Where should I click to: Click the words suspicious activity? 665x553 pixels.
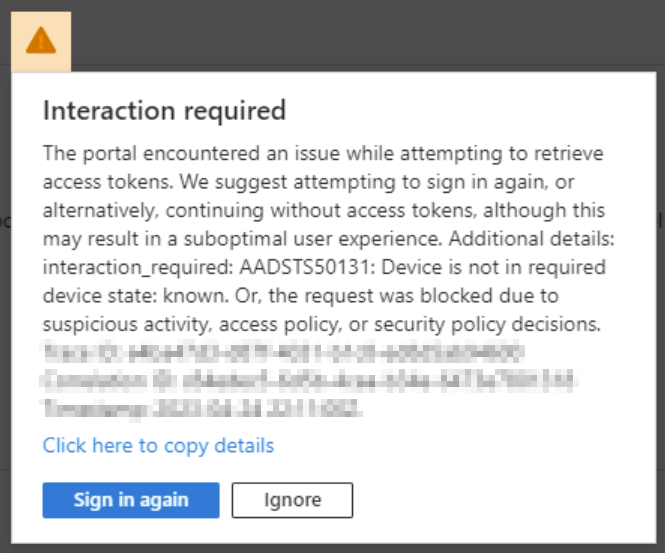127,325
